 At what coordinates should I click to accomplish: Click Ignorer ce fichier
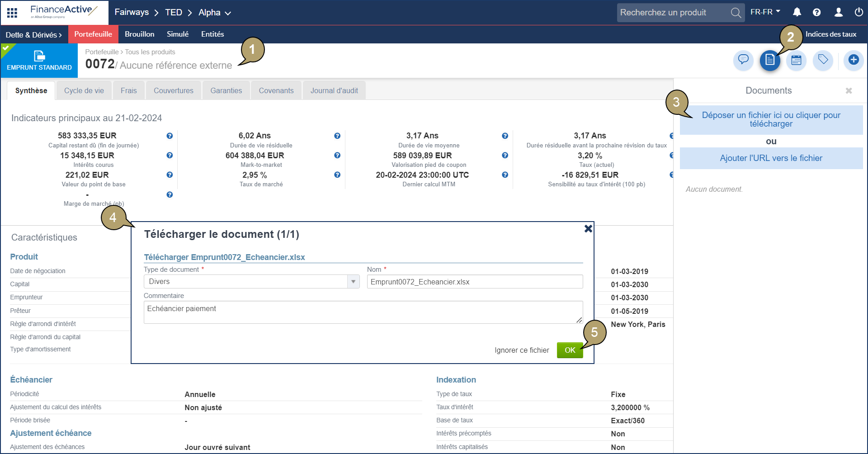tap(522, 350)
